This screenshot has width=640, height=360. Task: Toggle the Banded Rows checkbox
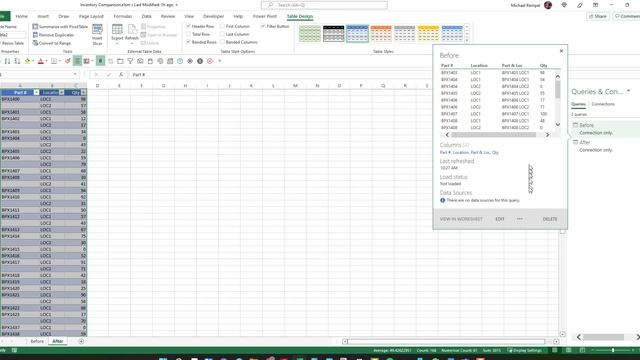coord(188,42)
